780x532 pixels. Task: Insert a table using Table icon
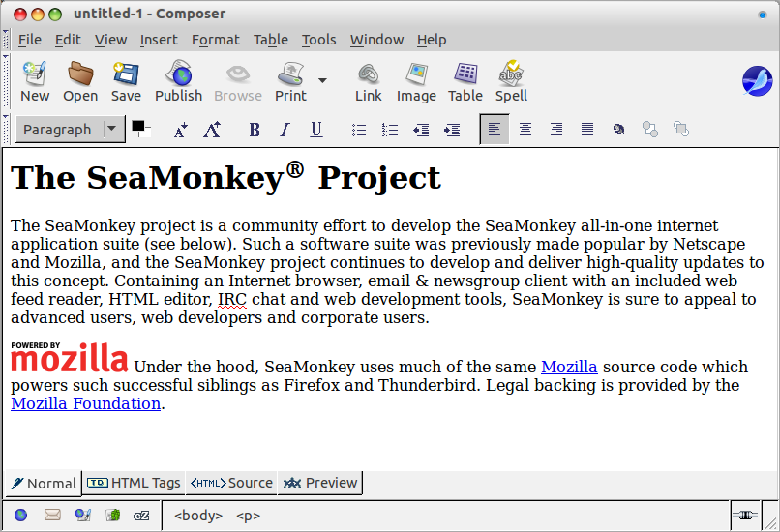pyautogui.click(x=465, y=81)
